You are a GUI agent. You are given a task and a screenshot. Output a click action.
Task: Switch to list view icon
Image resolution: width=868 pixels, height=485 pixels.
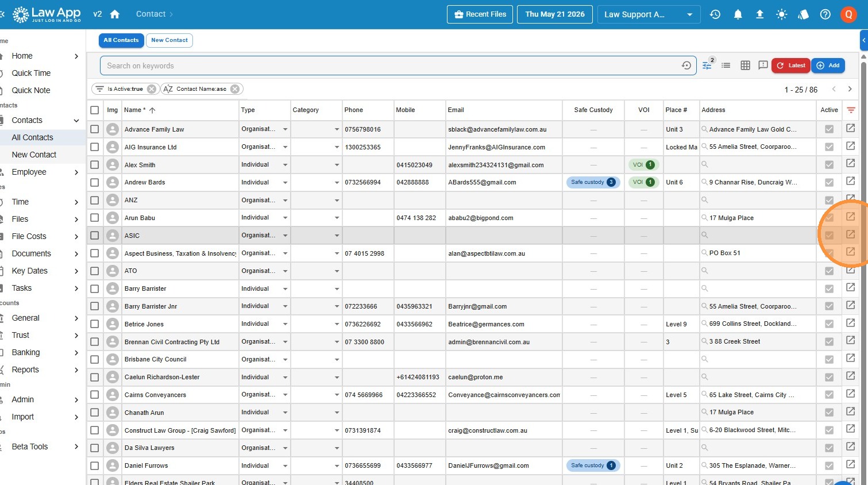pyautogui.click(x=726, y=66)
